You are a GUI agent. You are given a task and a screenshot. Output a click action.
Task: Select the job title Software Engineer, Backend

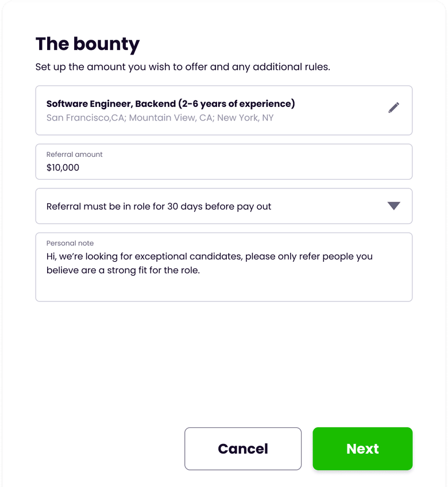(x=170, y=103)
